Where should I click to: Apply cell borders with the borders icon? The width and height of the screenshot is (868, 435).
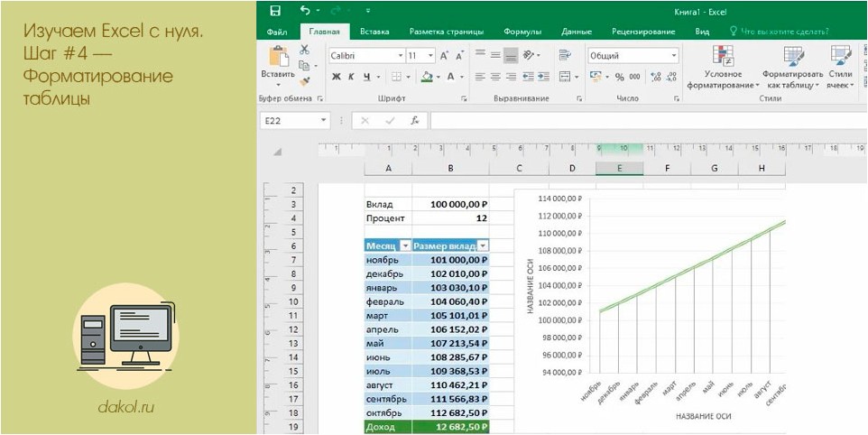pos(396,77)
